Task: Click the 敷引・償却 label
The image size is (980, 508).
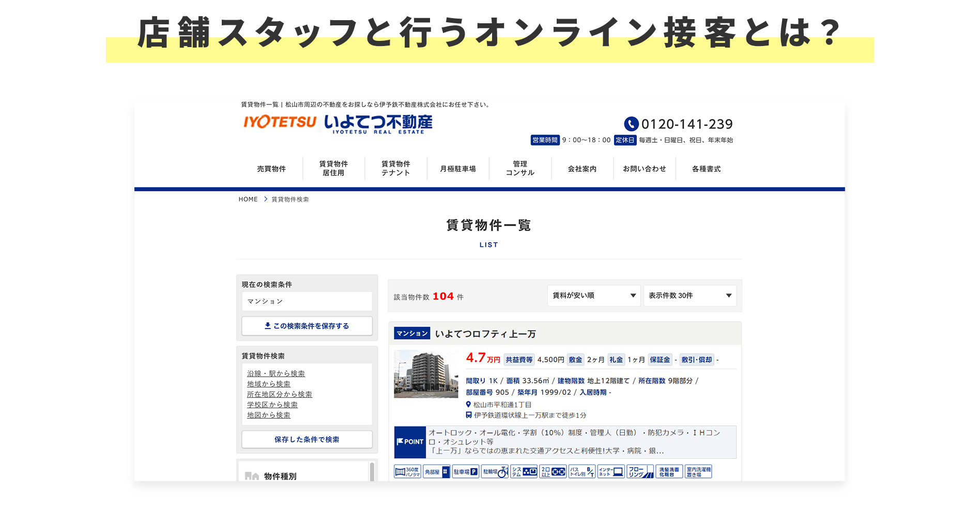Action: click(x=696, y=360)
